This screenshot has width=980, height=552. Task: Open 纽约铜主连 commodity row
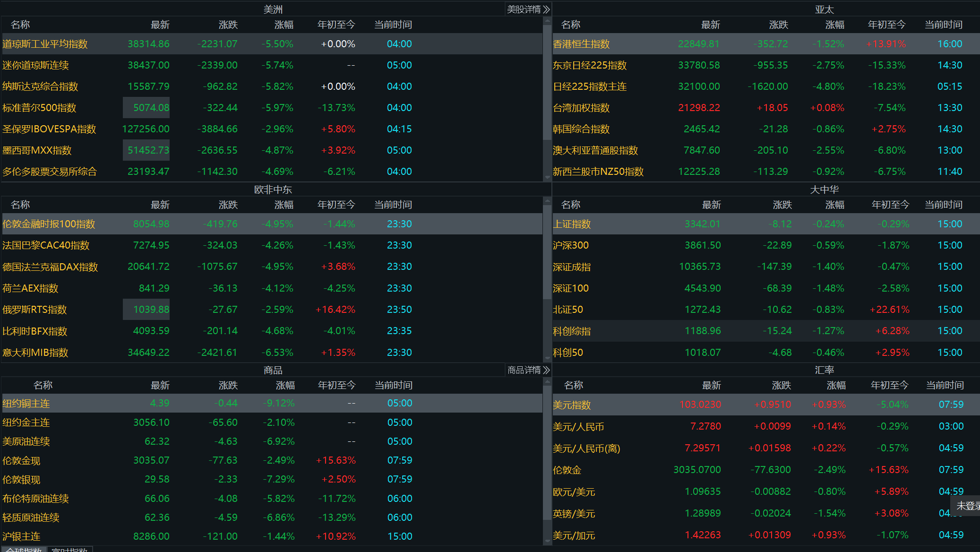(x=26, y=404)
